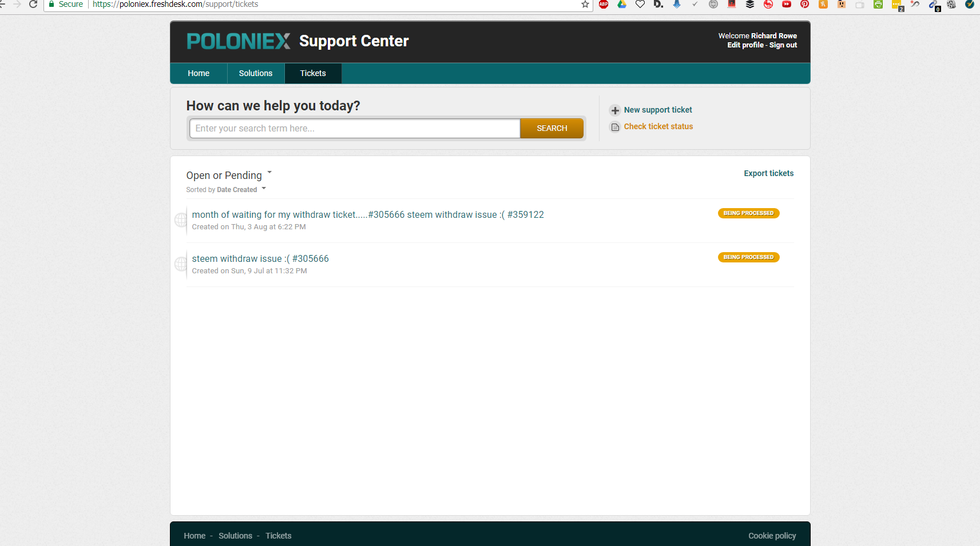This screenshot has height=546, width=980.
Task: Click Export tickets link
Action: click(x=769, y=173)
